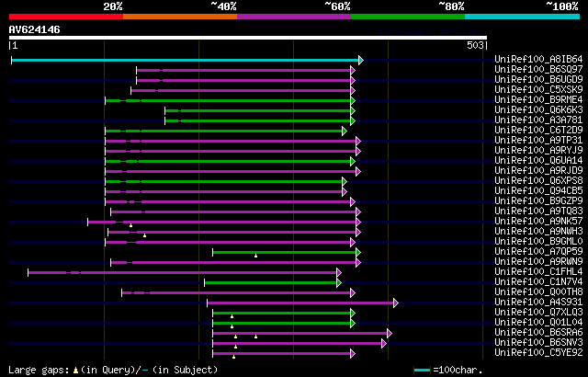Click the arrowhead ending the C1FHL4 alignment
Screen dimensions: 588x377
(339, 273)
